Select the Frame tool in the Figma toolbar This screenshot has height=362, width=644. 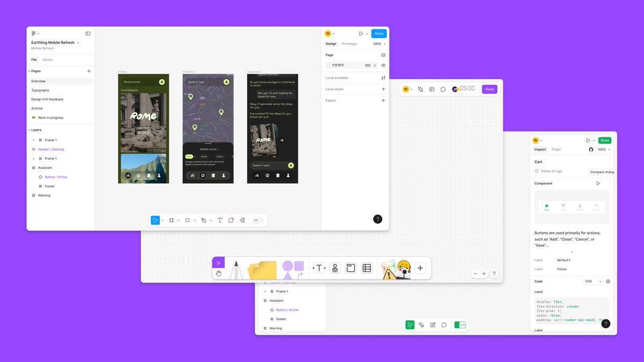click(x=171, y=220)
